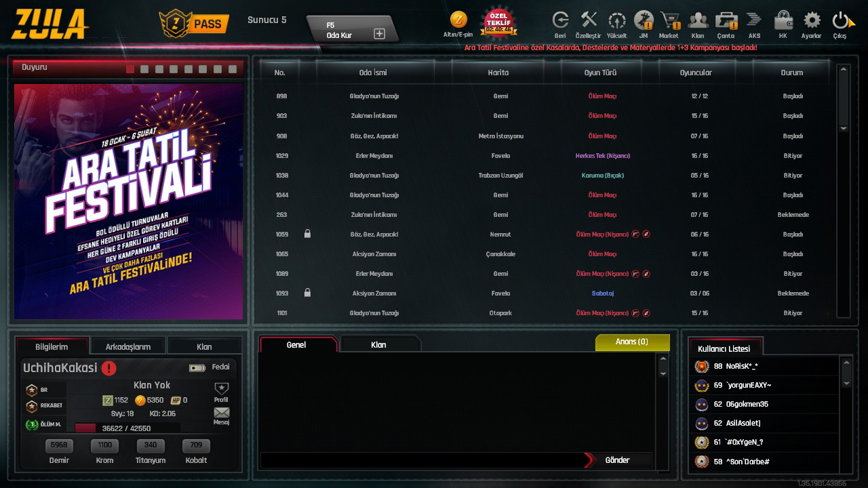Sort rooms by Oda İsmi column header
The width and height of the screenshot is (868, 488).
pyautogui.click(x=373, y=73)
